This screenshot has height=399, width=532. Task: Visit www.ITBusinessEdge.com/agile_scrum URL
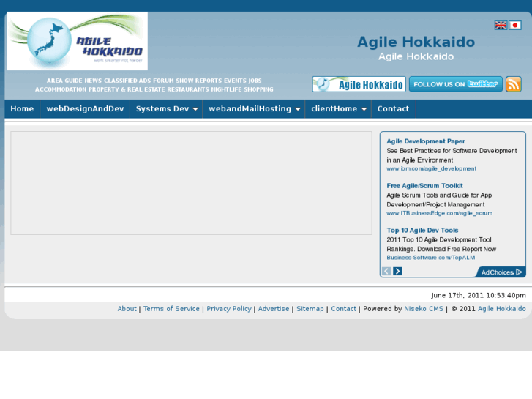[x=439, y=213]
